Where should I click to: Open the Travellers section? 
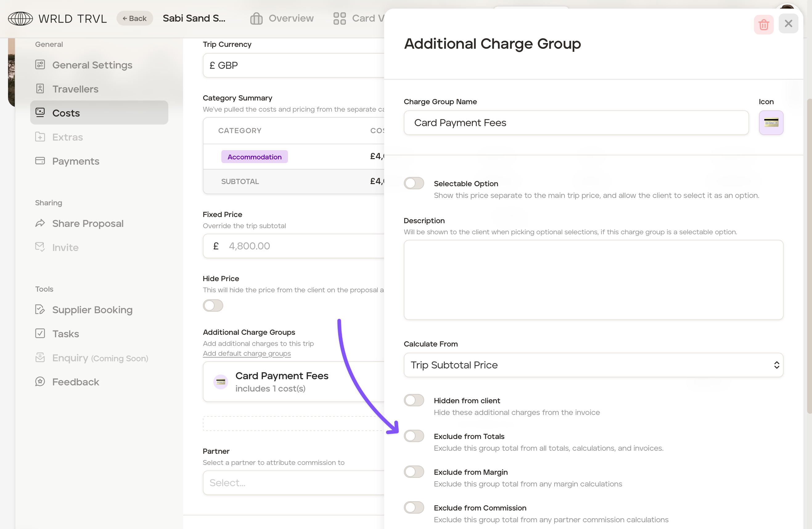[75, 89]
